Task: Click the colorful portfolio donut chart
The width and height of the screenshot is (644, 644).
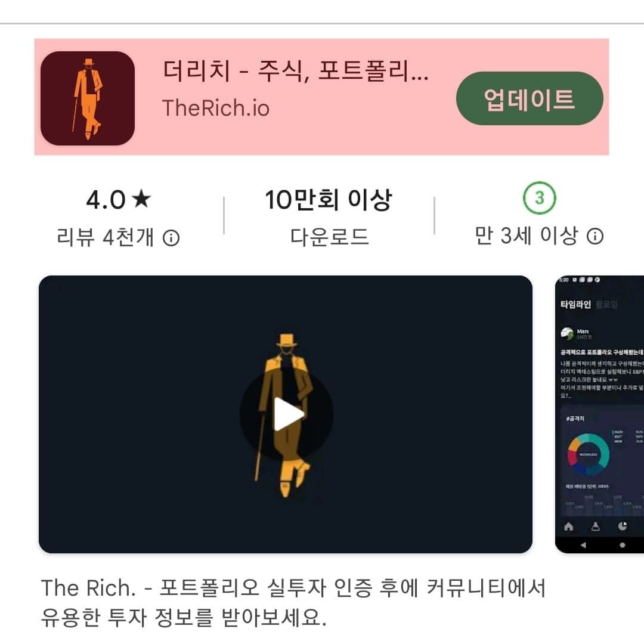Action: 589,454
